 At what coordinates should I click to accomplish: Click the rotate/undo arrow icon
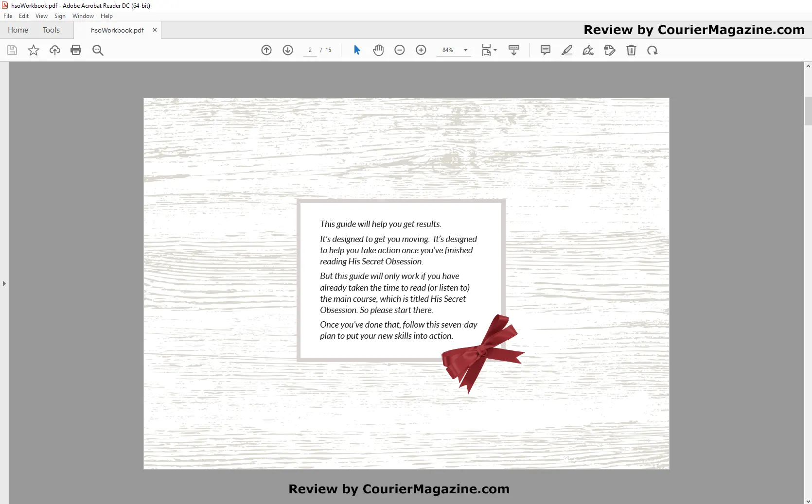pos(653,50)
